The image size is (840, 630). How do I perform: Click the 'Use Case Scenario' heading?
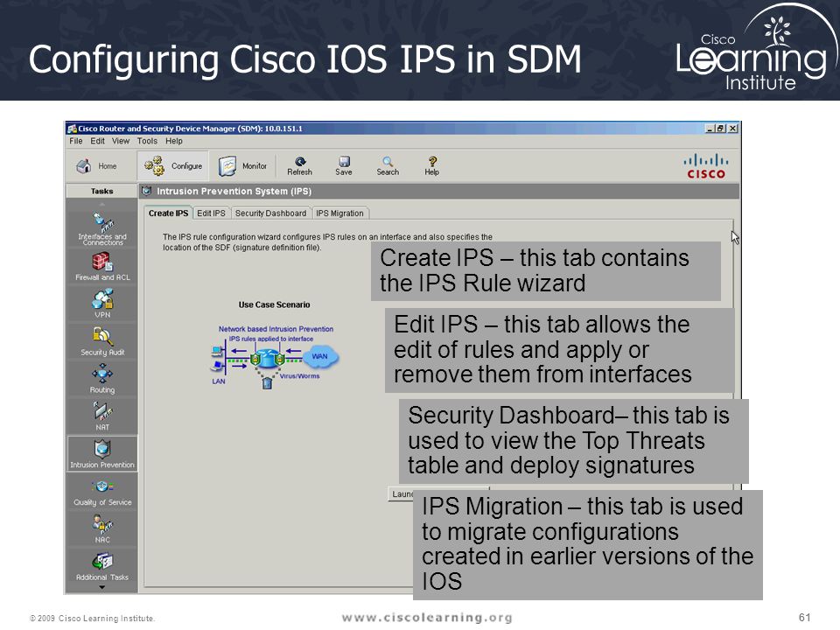pyautogui.click(x=274, y=304)
